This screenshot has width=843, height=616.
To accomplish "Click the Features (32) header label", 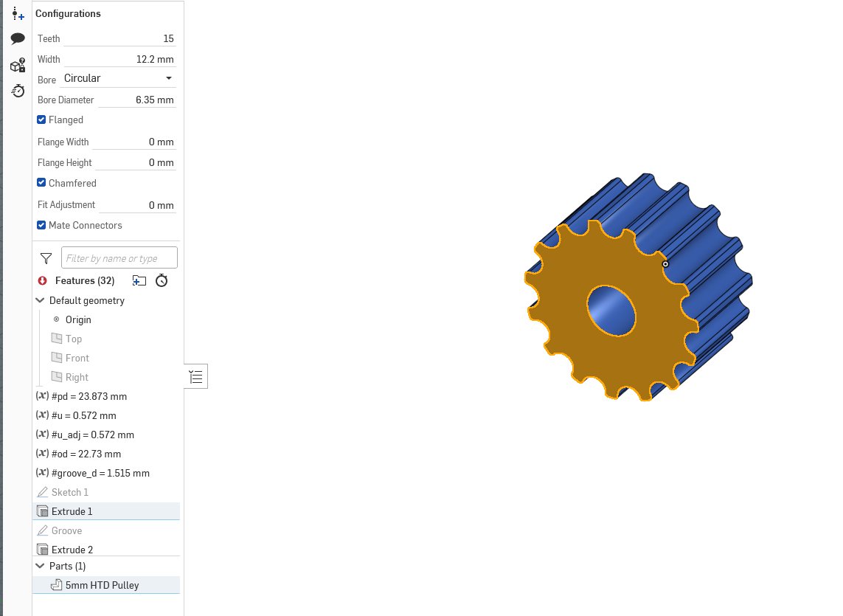I will (85, 281).
